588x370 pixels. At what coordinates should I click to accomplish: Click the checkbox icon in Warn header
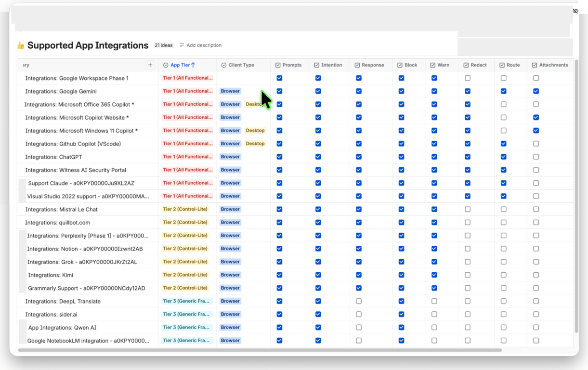pyautogui.click(x=432, y=65)
